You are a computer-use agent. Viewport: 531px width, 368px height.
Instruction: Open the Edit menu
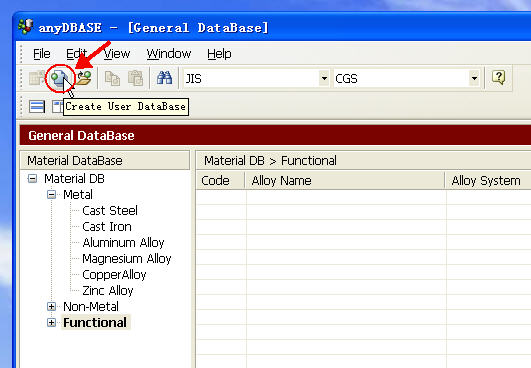pos(77,53)
